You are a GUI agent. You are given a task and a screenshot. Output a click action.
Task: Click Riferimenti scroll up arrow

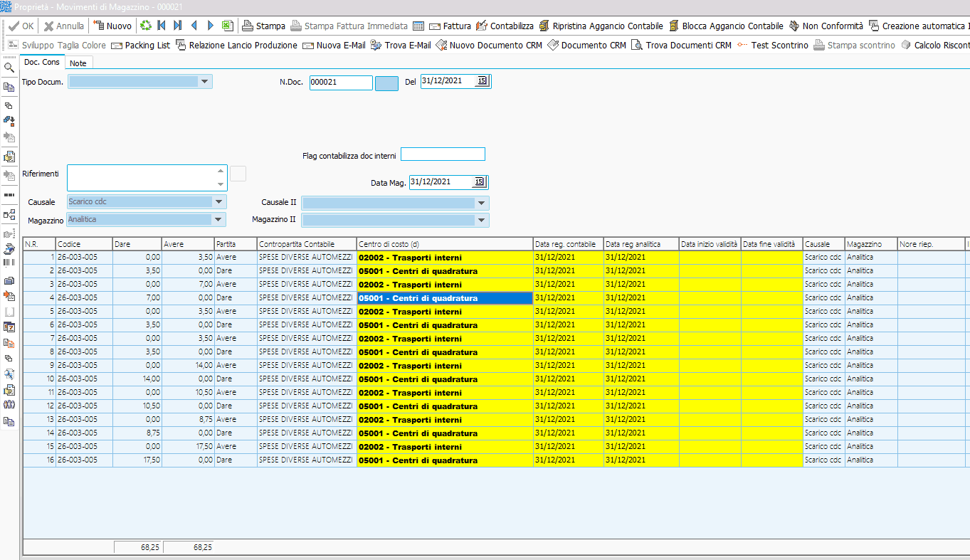(x=221, y=171)
